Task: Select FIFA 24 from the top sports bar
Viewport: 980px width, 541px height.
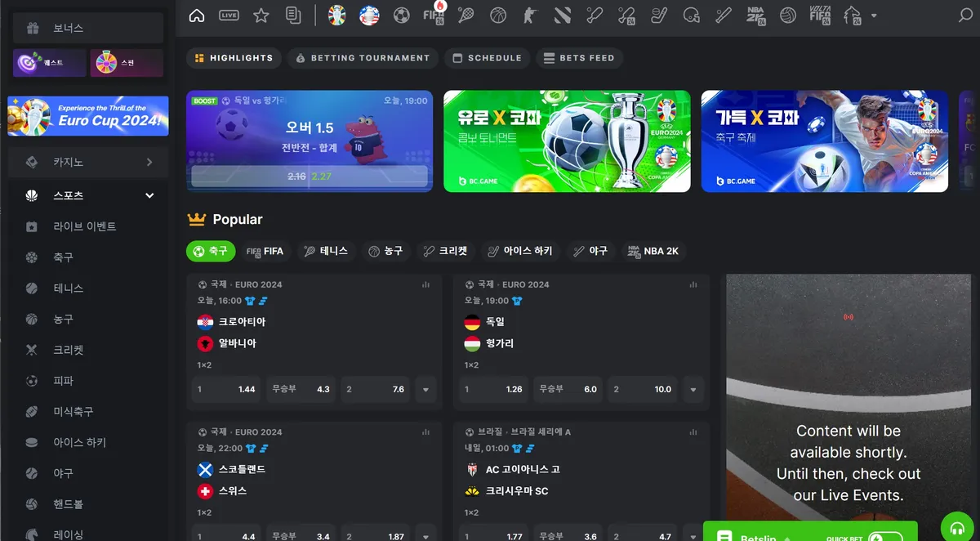Action: coord(434,15)
